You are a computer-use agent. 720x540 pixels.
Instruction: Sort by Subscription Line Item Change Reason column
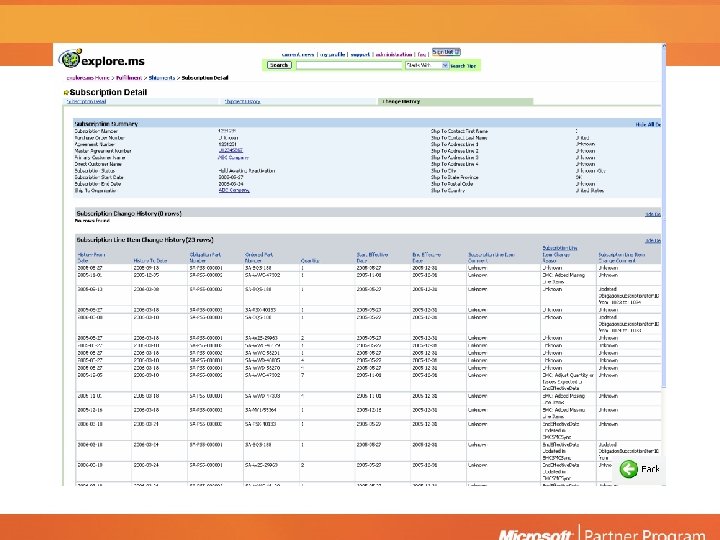coord(560,254)
